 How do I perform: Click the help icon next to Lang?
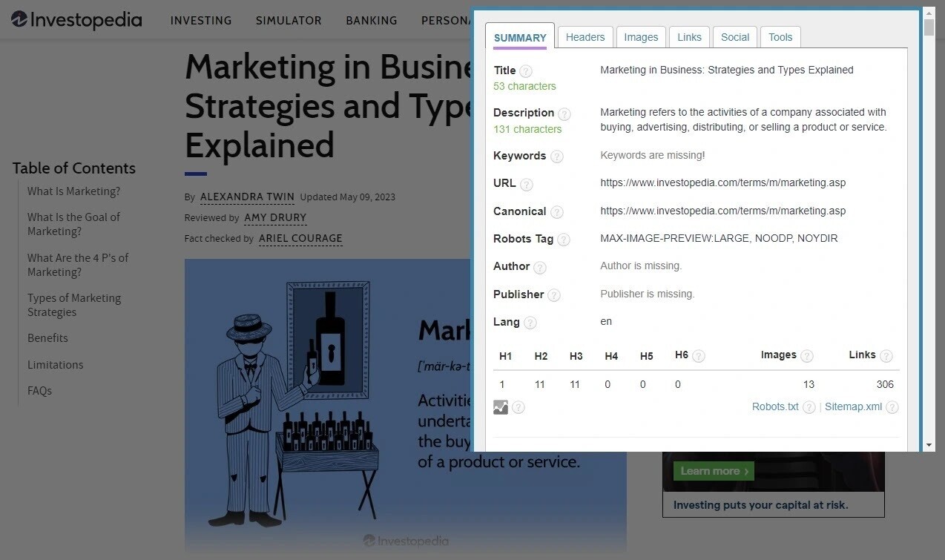(x=530, y=323)
